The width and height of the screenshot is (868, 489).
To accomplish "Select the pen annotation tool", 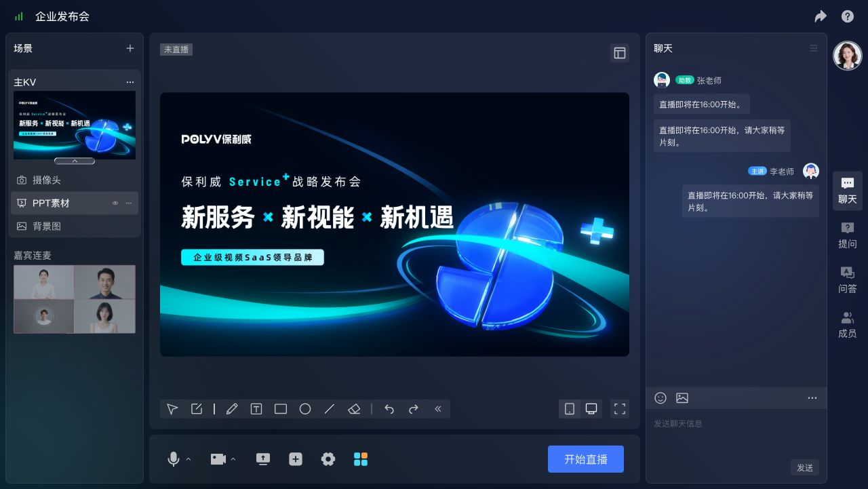I will [x=232, y=409].
